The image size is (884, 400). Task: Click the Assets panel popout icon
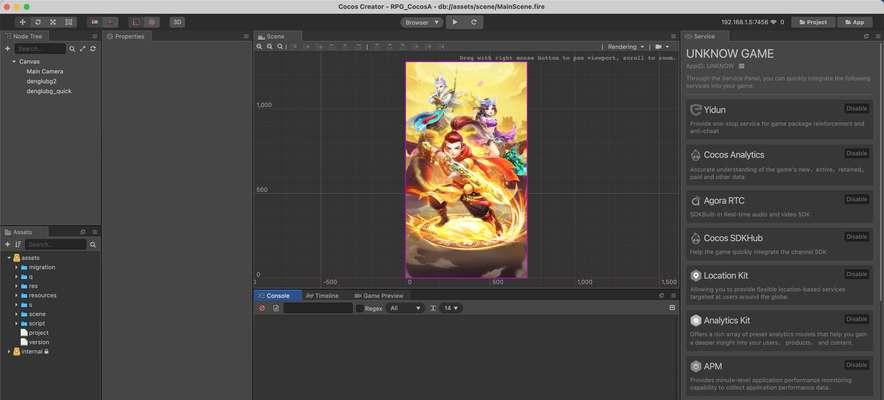click(83, 232)
